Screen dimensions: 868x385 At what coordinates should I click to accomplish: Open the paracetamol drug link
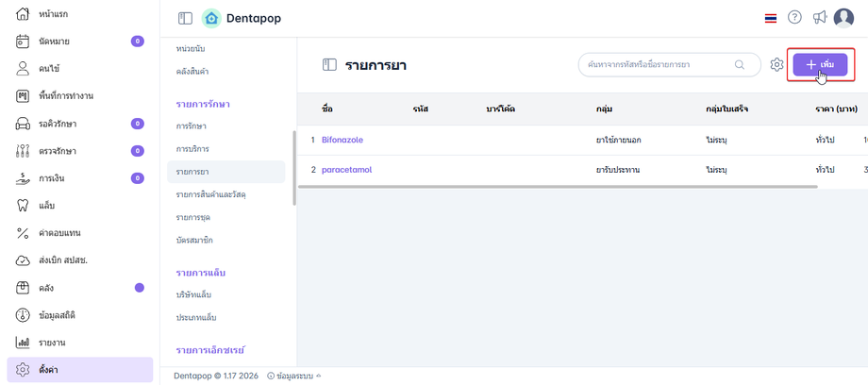[x=345, y=170]
